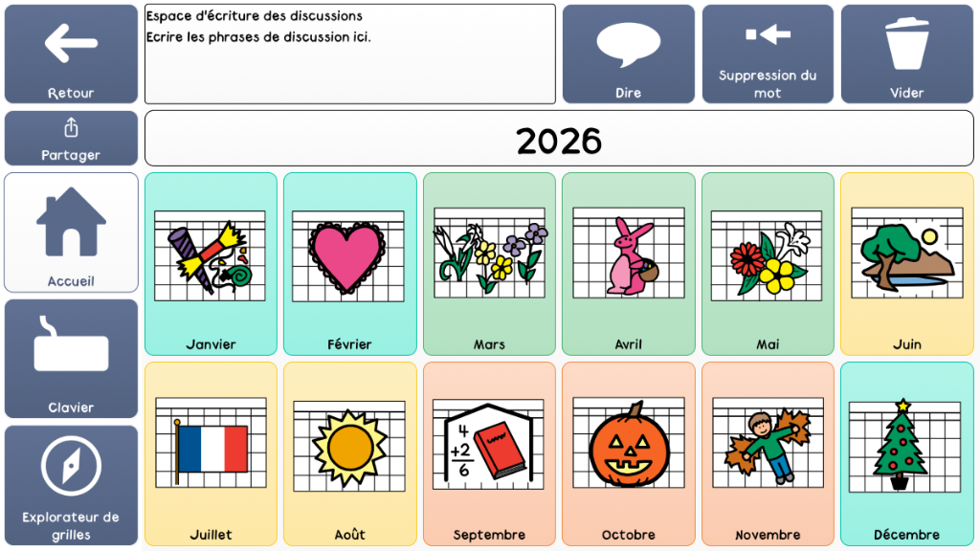Click the 2026 year header bar
Screen dimensions: 980x551
(x=559, y=141)
